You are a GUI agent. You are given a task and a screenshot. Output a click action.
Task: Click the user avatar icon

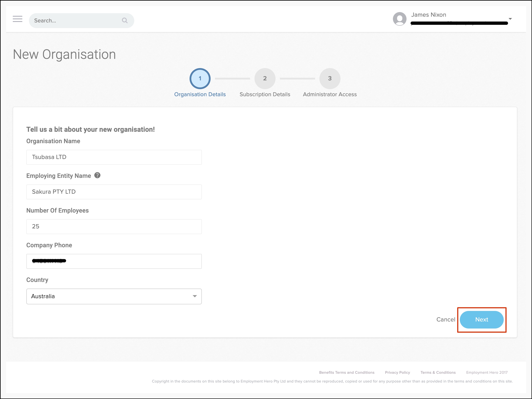(x=399, y=19)
